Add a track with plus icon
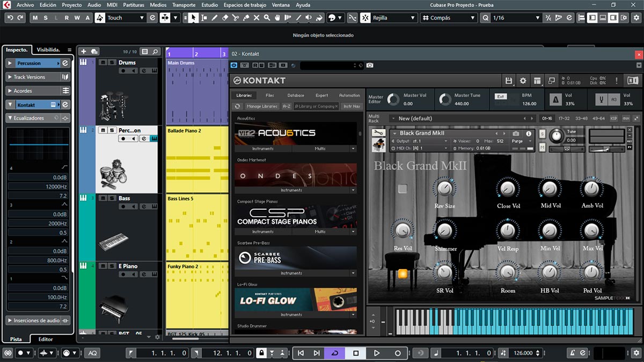This screenshot has height=362, width=644. 83,51
